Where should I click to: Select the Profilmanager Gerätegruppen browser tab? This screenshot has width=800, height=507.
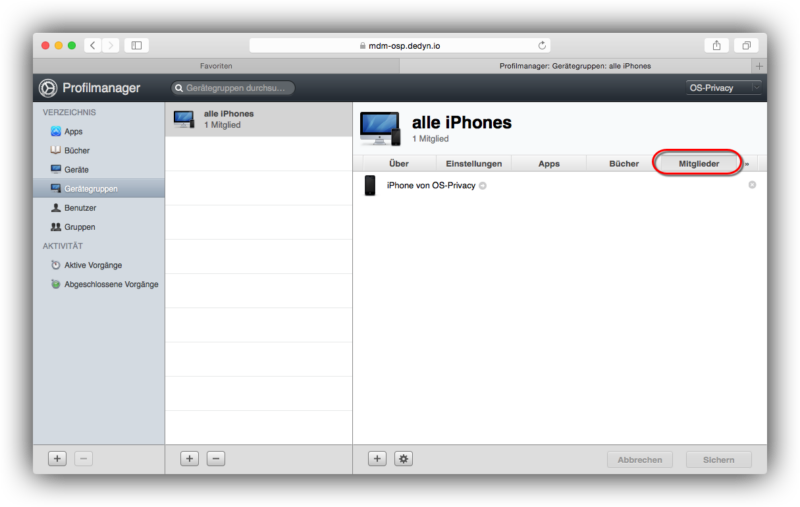click(x=575, y=66)
